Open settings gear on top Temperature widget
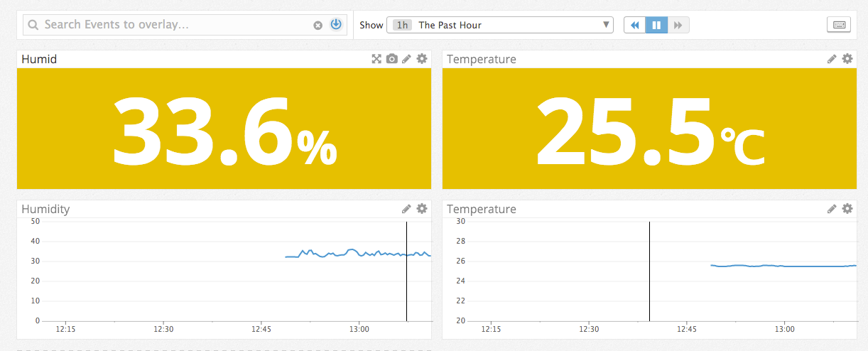This screenshot has height=351, width=868. point(847,59)
